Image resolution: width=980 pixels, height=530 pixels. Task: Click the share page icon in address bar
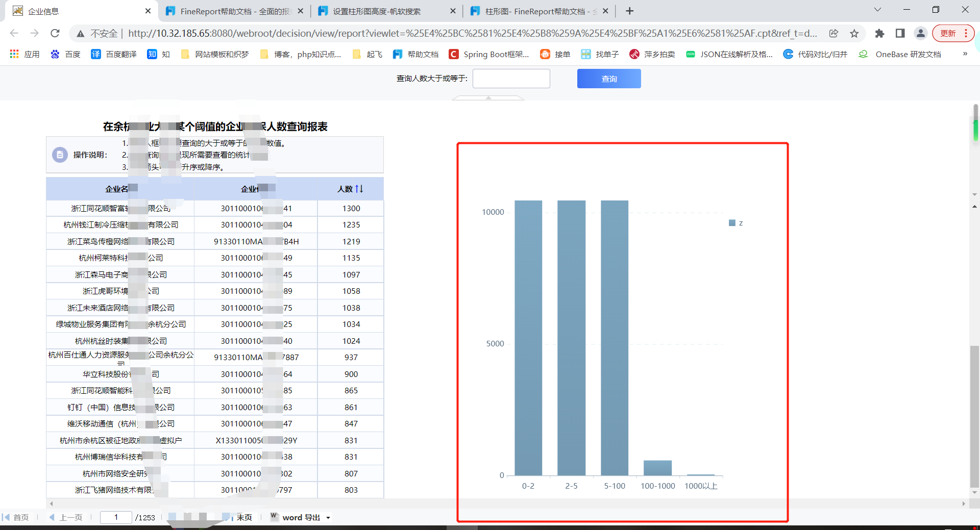pyautogui.click(x=834, y=33)
